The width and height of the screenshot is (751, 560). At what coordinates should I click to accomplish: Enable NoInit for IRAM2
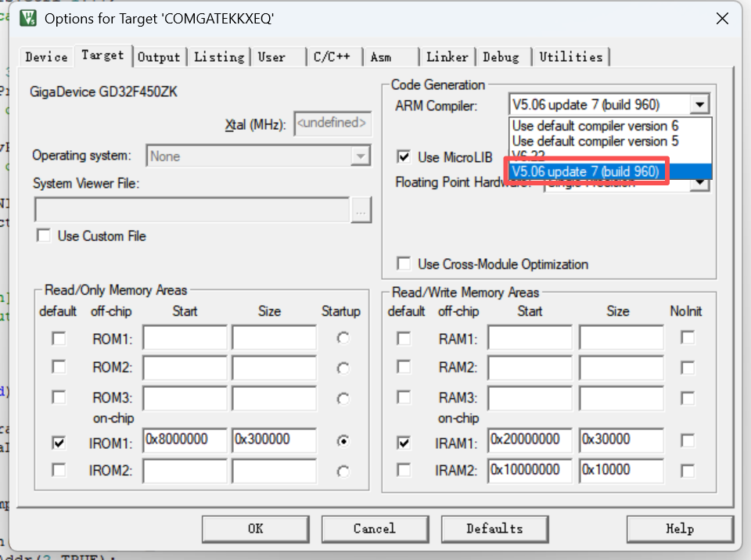pyautogui.click(x=688, y=471)
